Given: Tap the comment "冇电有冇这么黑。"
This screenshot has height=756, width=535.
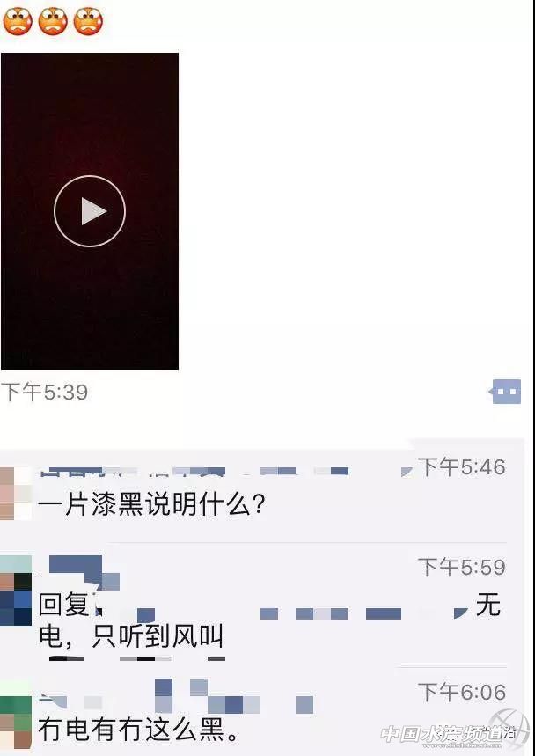Looking at the screenshot, I should coord(139,729).
